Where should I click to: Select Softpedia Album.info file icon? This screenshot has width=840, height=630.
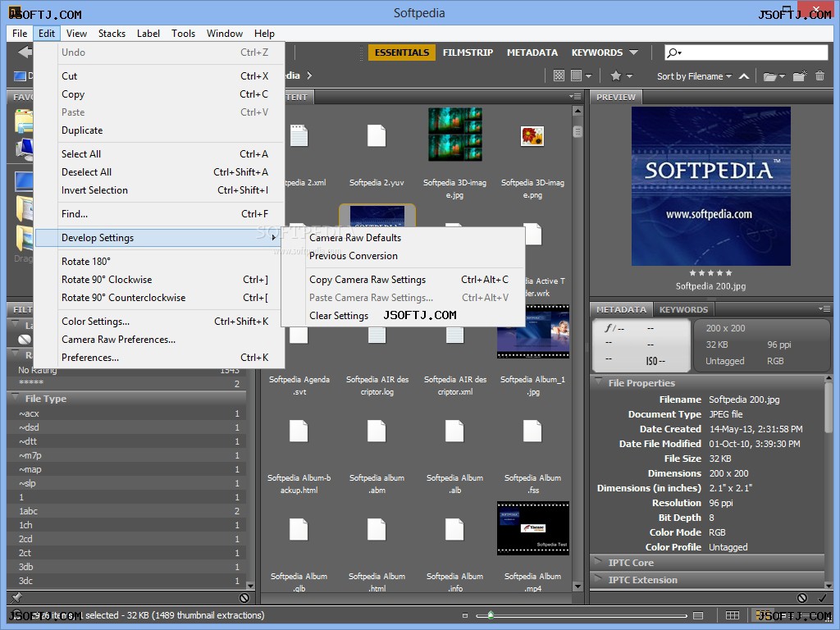454,530
